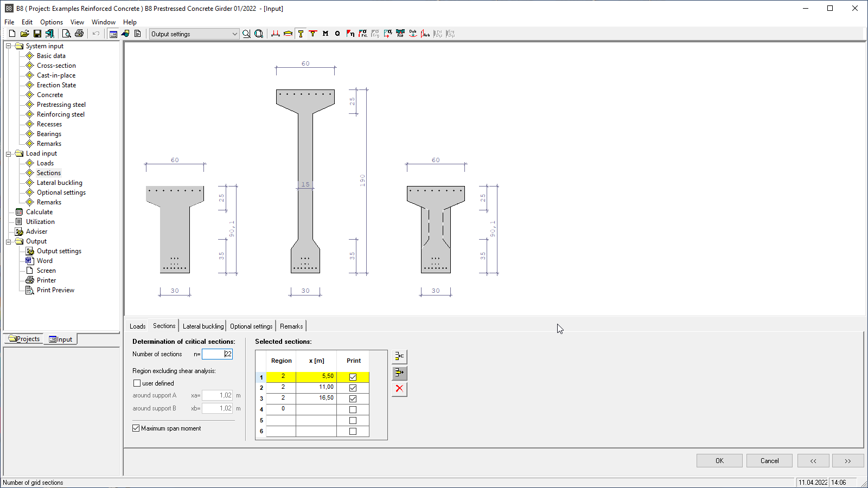Click the x value 11,00 cell
868x488 pixels.
316,387
